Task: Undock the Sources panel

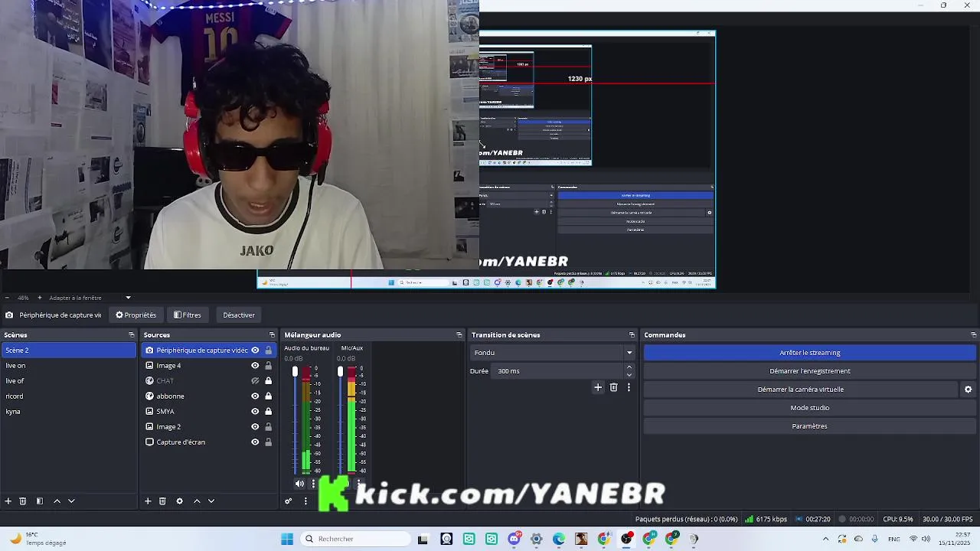Action: pos(272,335)
